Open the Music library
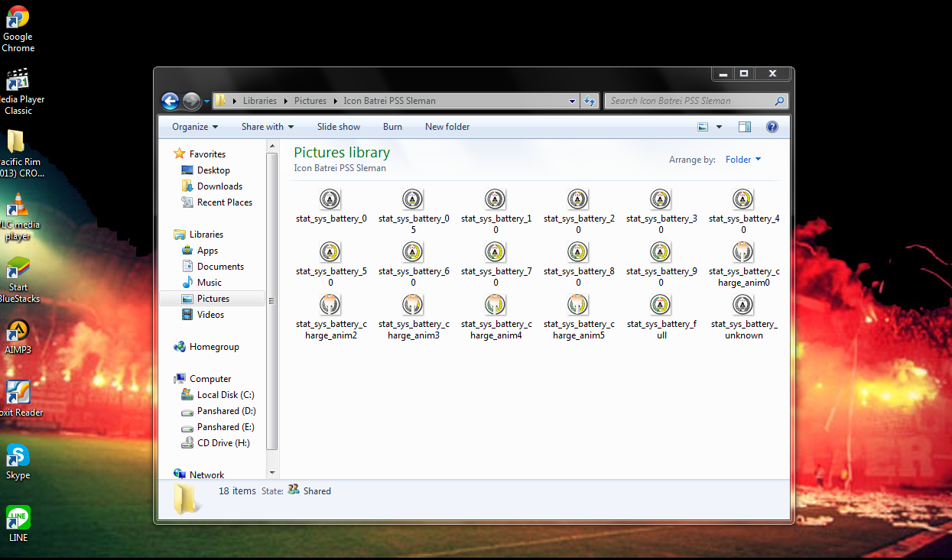The height and width of the screenshot is (560, 952). pyautogui.click(x=202, y=282)
